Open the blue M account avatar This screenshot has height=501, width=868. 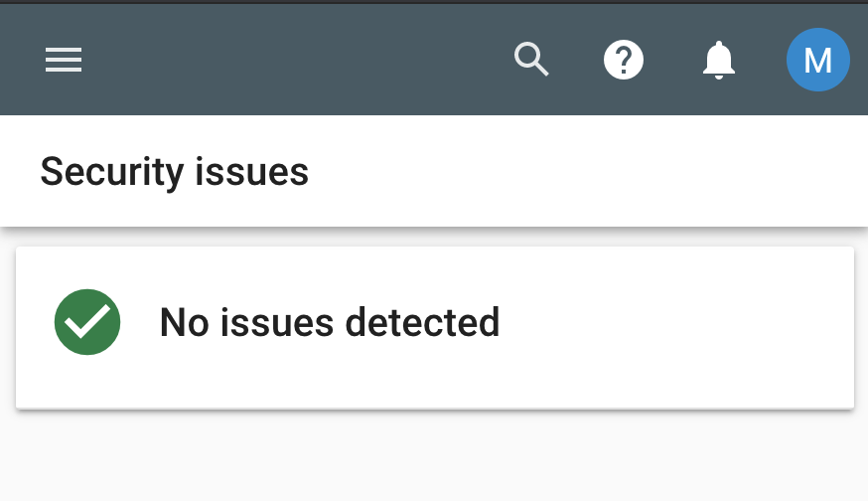pyautogui.click(x=817, y=61)
